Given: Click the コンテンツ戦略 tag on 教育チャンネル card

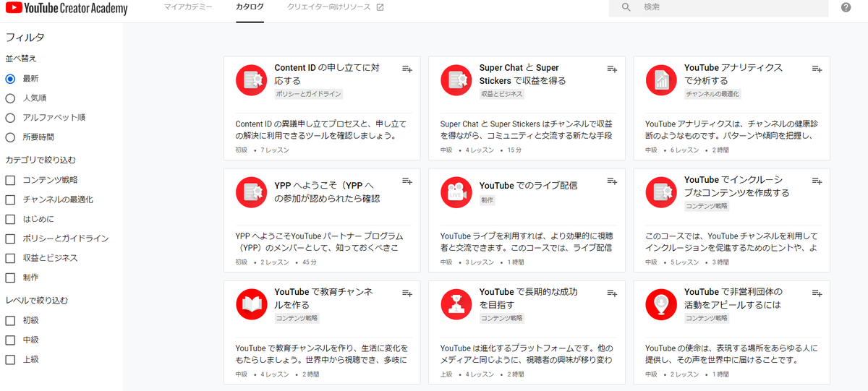Looking at the screenshot, I should 297,318.
